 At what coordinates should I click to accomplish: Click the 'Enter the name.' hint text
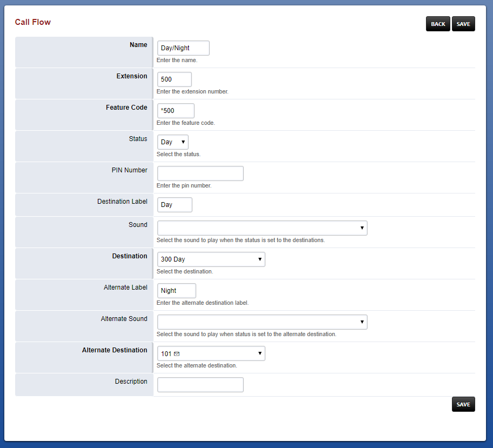[x=177, y=60]
